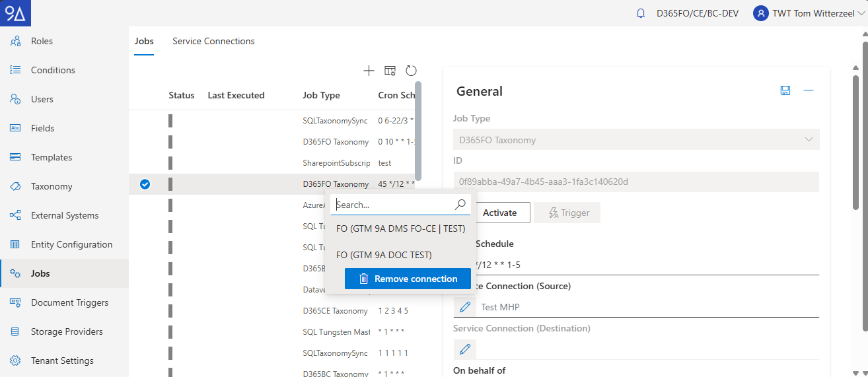The width and height of the screenshot is (868, 377).
Task: Open Roles in sidebar
Action: (64, 41)
